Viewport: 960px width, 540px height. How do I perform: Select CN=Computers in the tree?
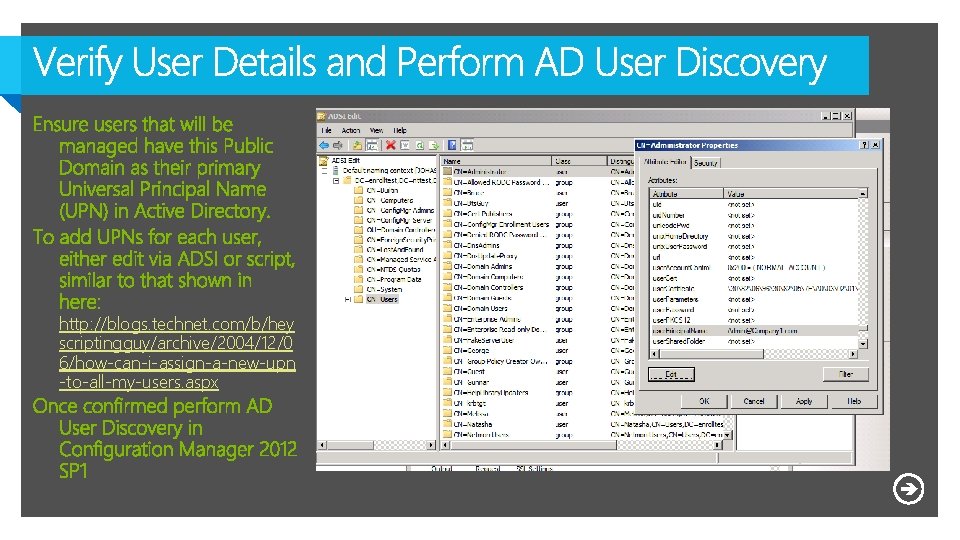pos(390,200)
